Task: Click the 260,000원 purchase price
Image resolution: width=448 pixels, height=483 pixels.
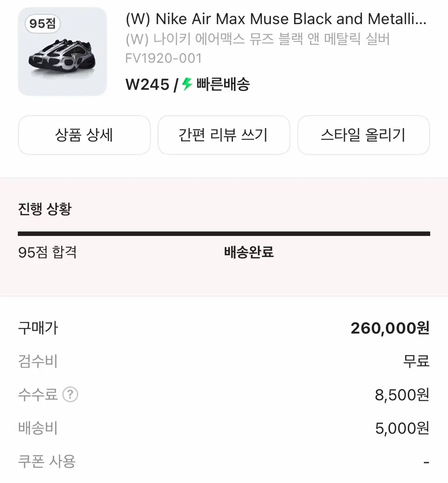Action: 390,328
